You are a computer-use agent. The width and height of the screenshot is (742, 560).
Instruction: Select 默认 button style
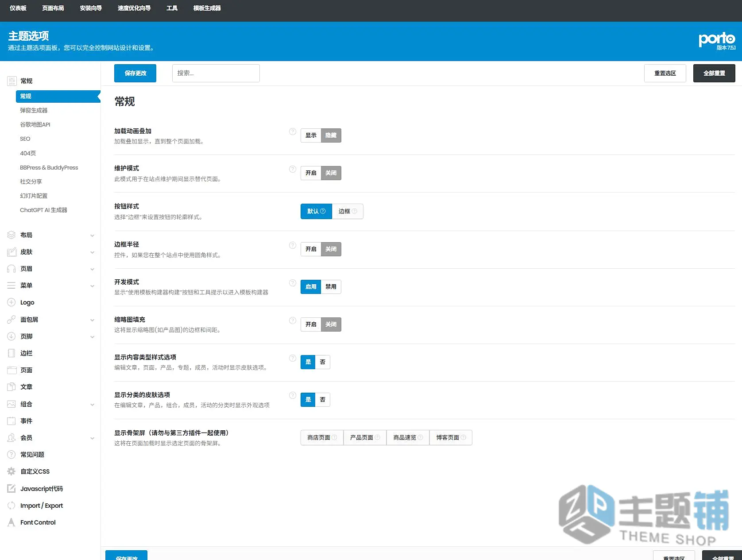click(316, 212)
